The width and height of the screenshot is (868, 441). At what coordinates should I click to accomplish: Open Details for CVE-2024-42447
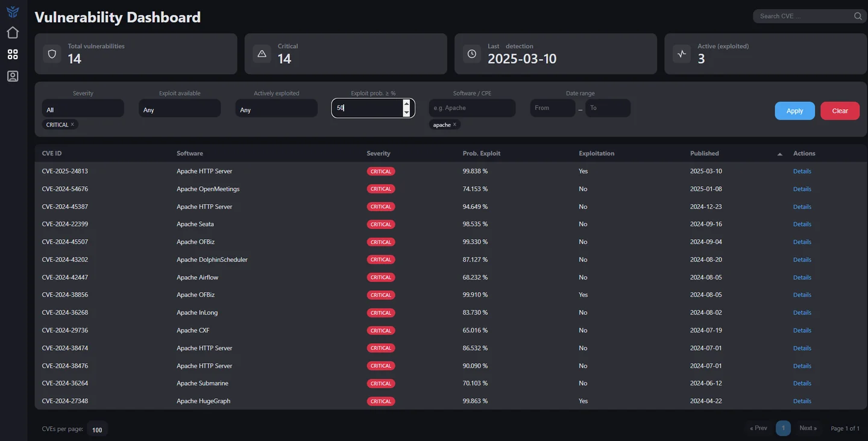pyautogui.click(x=802, y=278)
